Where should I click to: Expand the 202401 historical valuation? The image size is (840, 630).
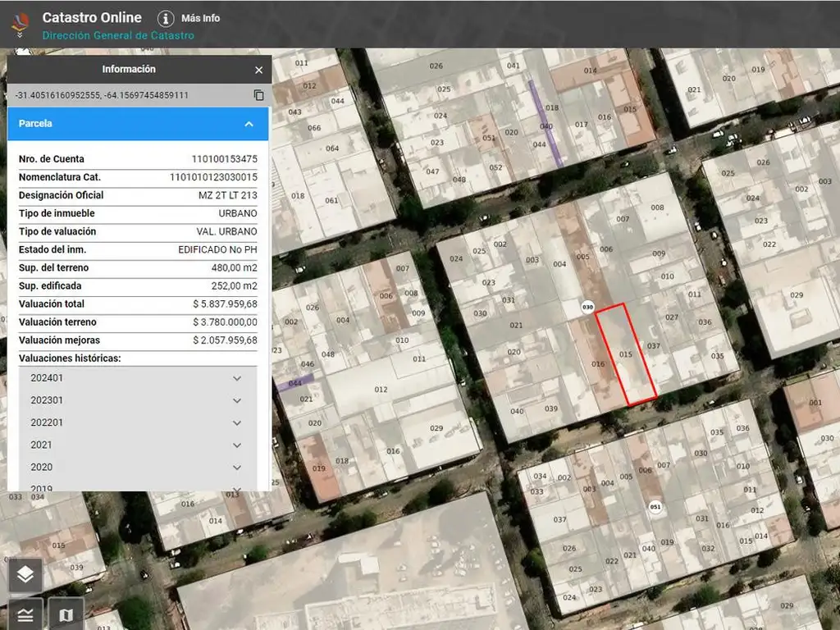tap(237, 378)
